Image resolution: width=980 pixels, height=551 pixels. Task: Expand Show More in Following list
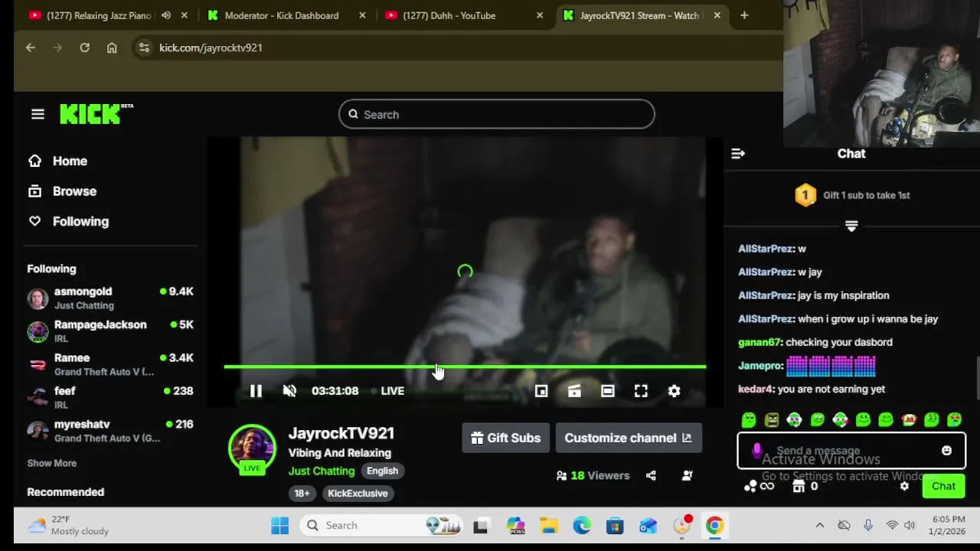[x=52, y=463]
